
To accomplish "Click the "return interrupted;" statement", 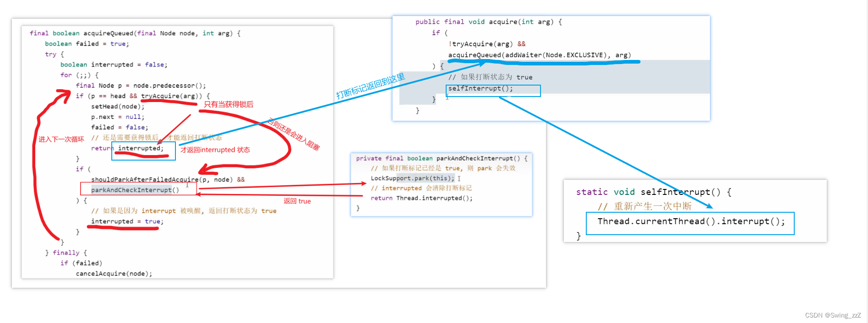I will [x=127, y=148].
